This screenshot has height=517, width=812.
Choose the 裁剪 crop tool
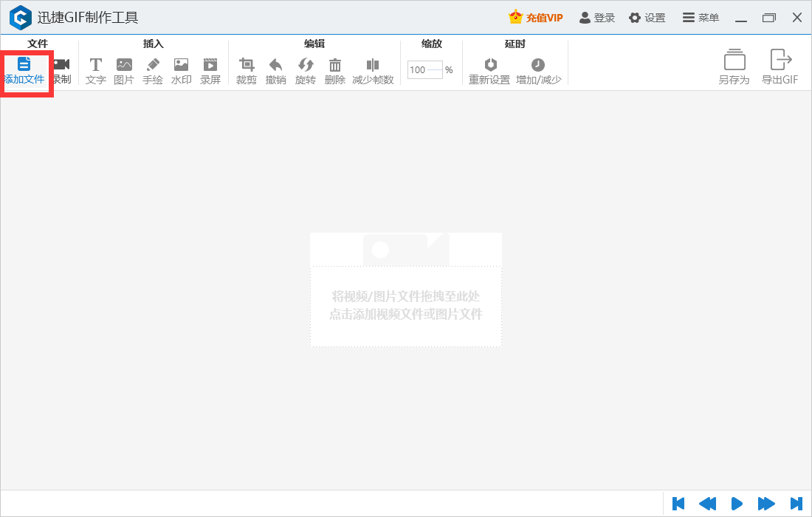point(247,72)
